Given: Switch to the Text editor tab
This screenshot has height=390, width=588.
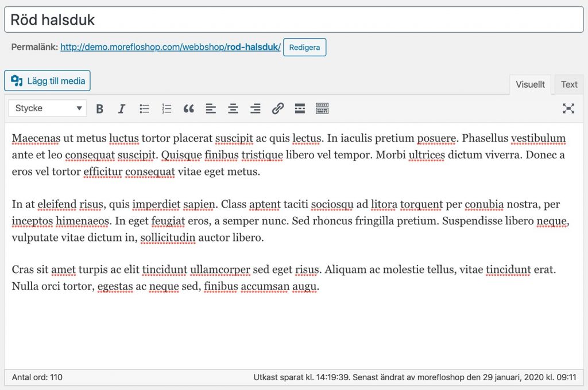Looking at the screenshot, I should (x=569, y=84).
